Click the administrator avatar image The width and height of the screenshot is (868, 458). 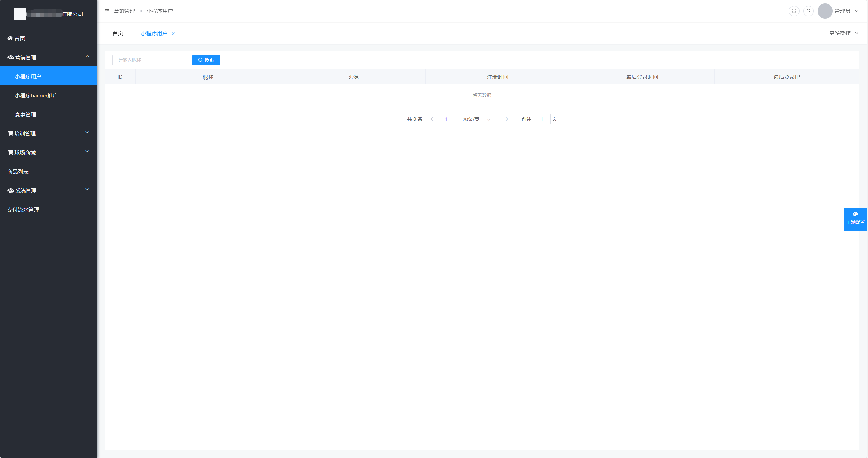[825, 11]
